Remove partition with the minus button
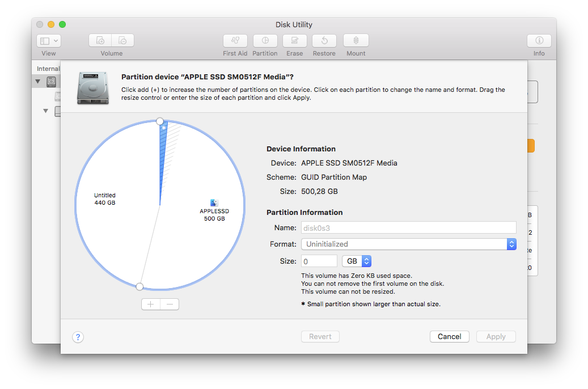 click(x=170, y=304)
